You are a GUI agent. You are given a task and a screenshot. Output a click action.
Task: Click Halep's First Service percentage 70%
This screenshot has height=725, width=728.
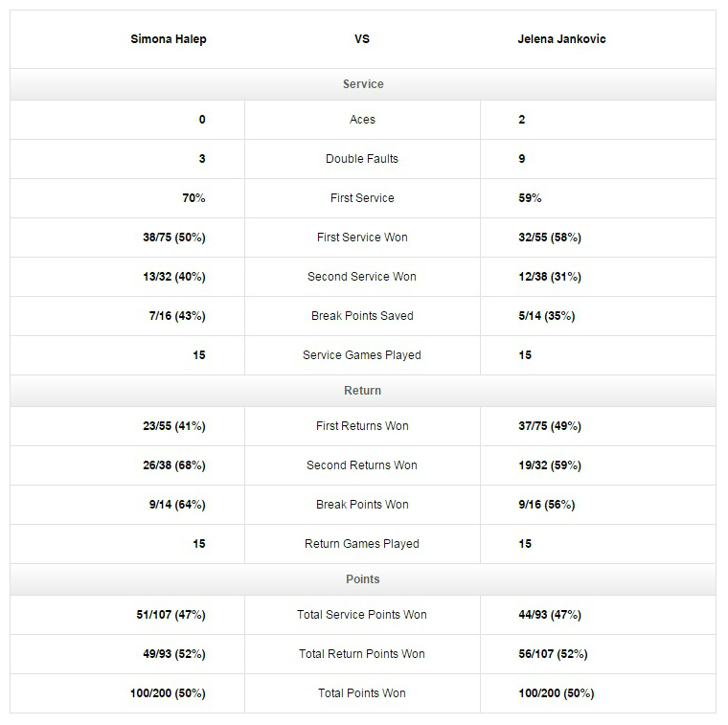point(193,198)
